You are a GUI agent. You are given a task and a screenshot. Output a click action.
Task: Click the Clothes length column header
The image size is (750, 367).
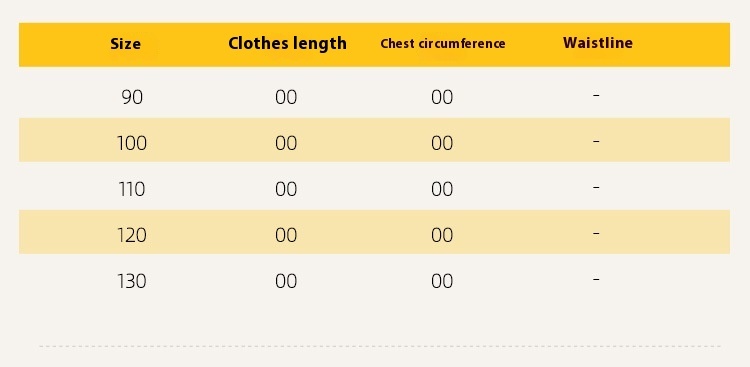tap(287, 44)
